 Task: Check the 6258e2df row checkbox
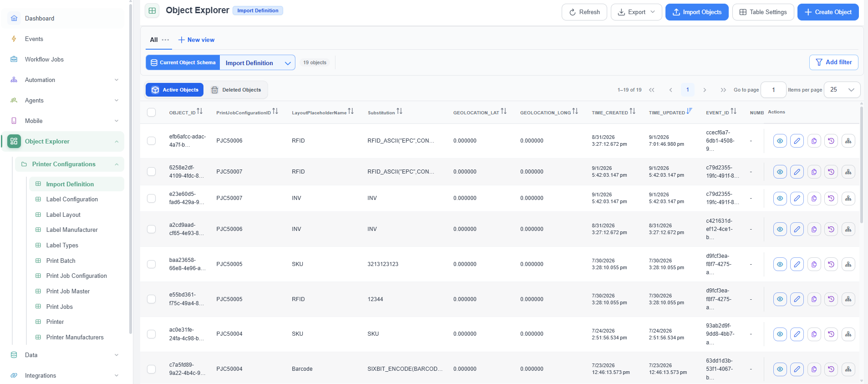pos(152,172)
